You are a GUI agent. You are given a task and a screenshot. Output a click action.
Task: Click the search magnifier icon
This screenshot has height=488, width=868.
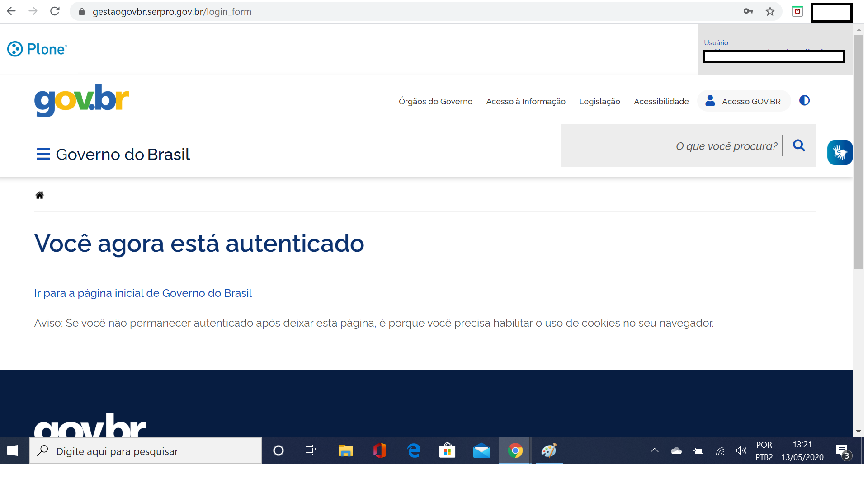(x=799, y=145)
